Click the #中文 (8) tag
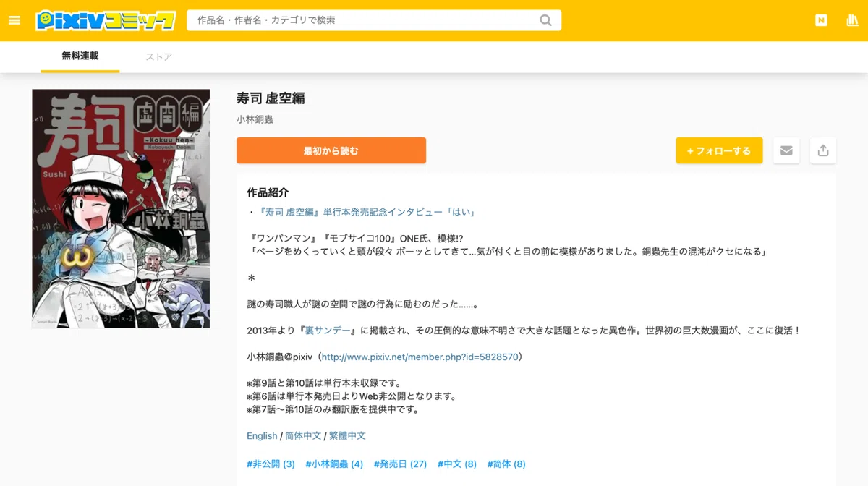Viewport: 868px width, 486px height. (457, 464)
